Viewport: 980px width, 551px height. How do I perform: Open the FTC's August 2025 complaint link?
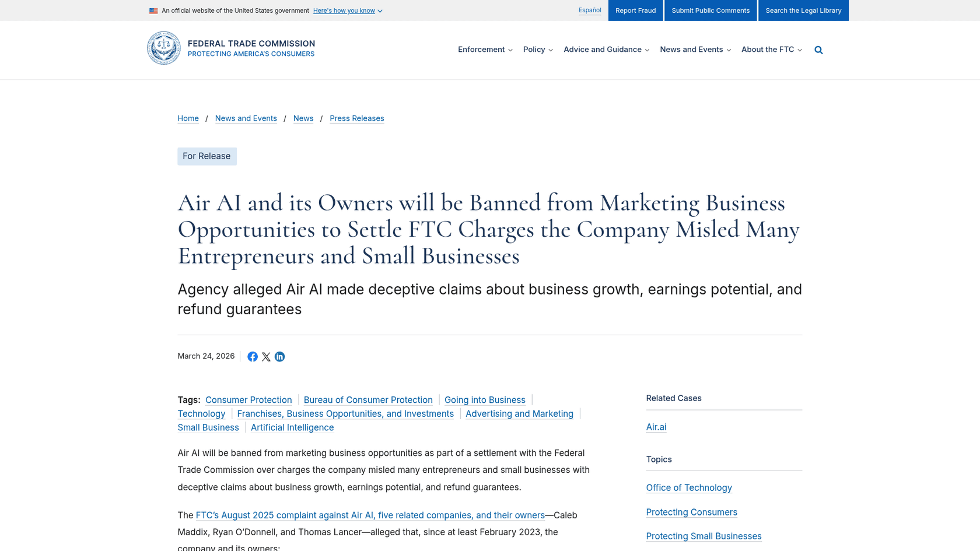(370, 515)
